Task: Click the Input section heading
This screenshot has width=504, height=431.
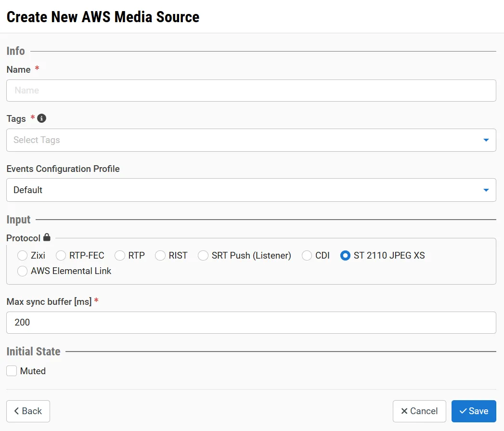Action: pos(18,220)
